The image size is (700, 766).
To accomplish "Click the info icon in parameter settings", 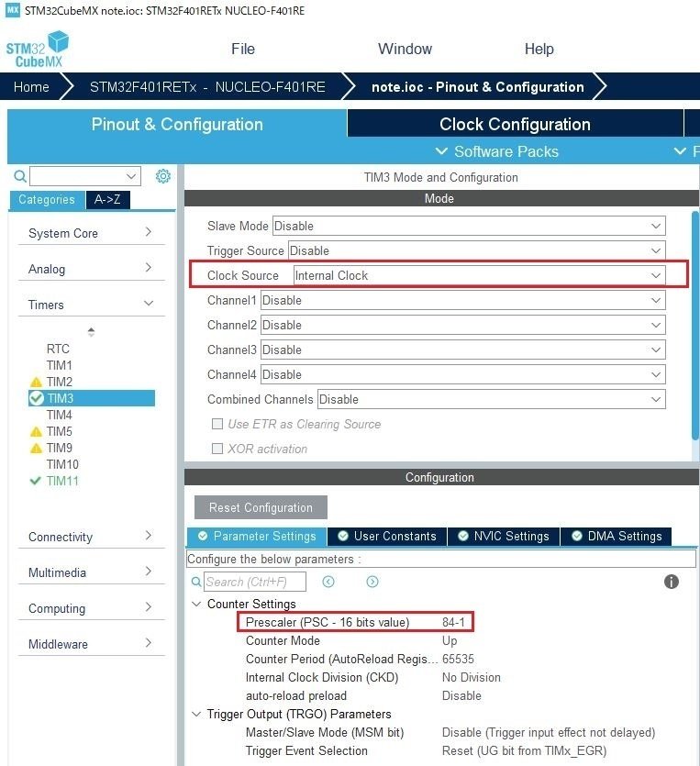I will 672,582.
